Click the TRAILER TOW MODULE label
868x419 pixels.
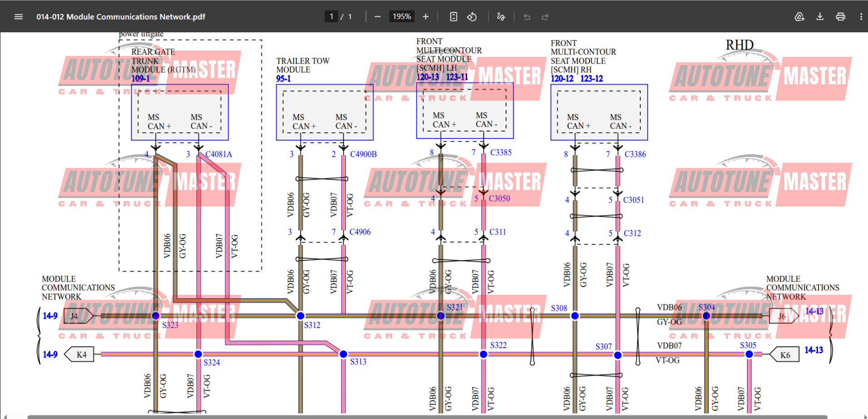coord(303,65)
